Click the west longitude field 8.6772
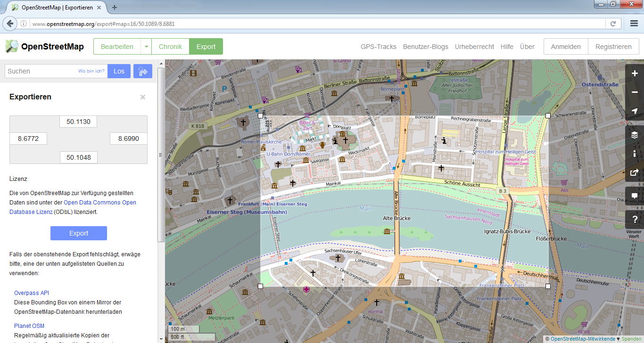This screenshot has height=343, width=644. tap(28, 139)
